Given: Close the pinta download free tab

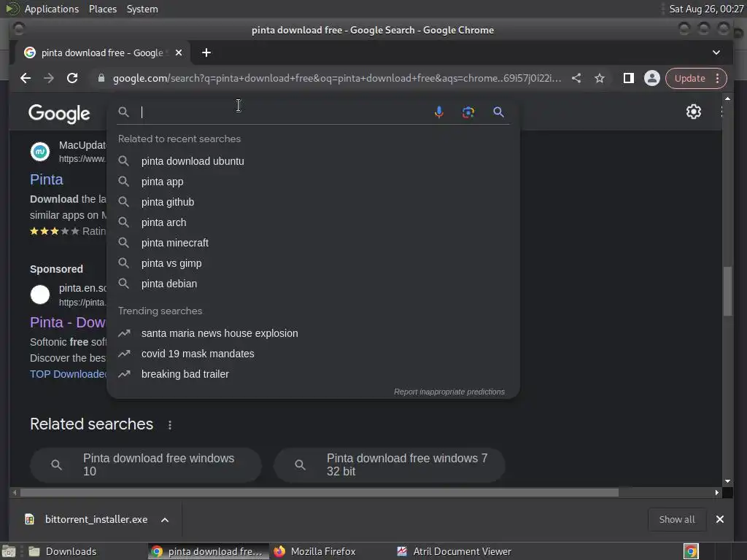Looking at the screenshot, I should pyautogui.click(x=179, y=52).
